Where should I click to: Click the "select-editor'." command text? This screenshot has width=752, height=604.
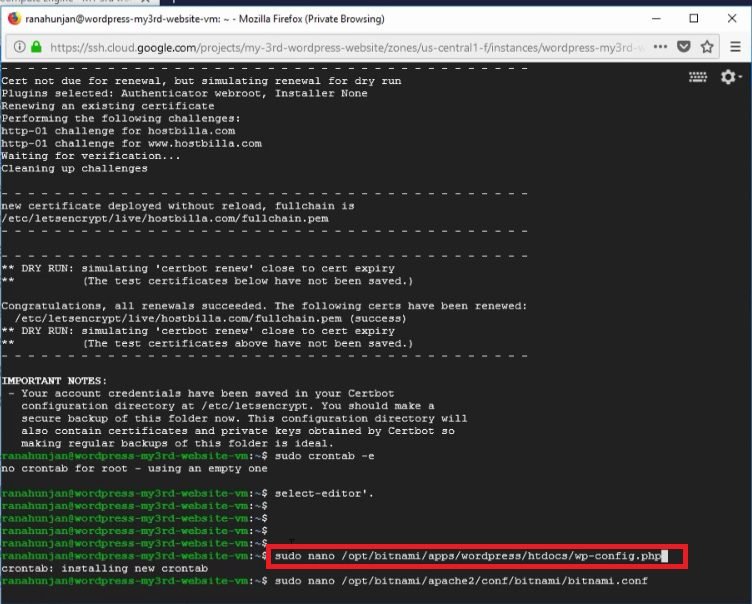324,494
